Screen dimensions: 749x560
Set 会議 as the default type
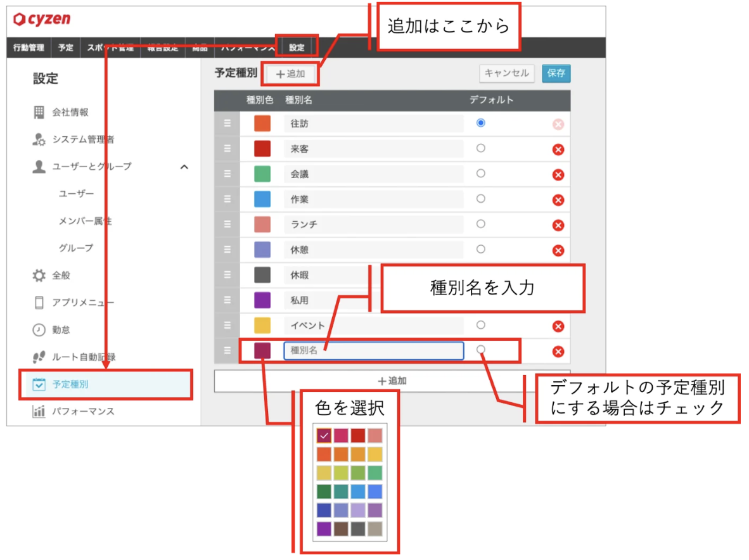(x=480, y=174)
